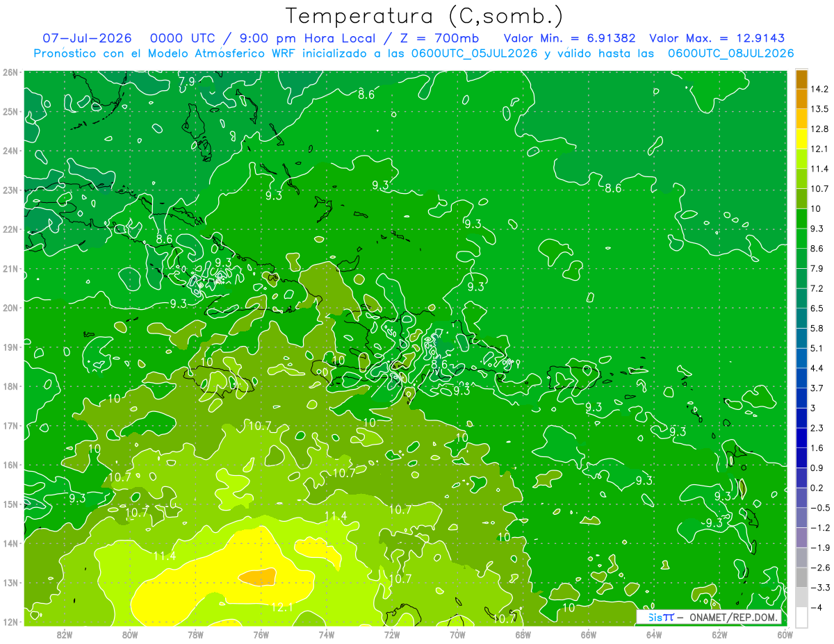Click "0000 UTC / 9:00 pm Hora Local" text
Screen dimensions: 834x644
tap(264, 38)
